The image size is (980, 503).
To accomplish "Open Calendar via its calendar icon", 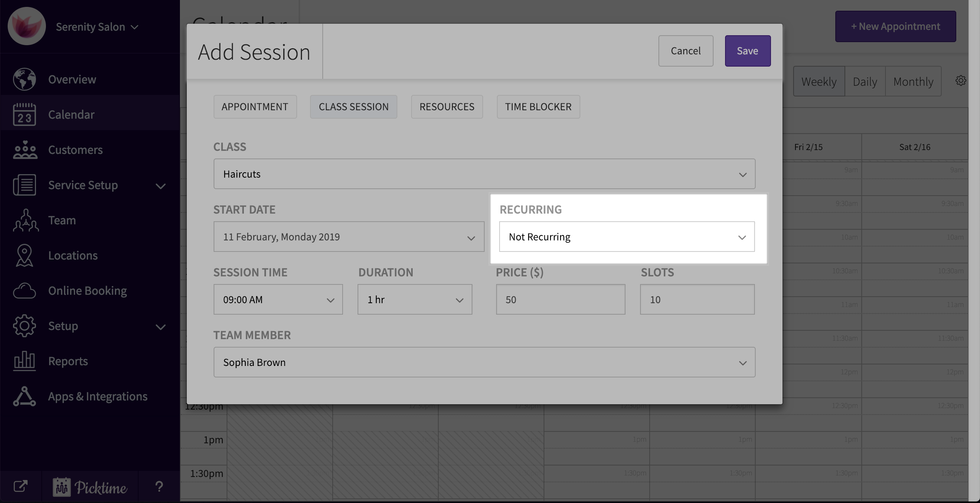I will tap(24, 114).
